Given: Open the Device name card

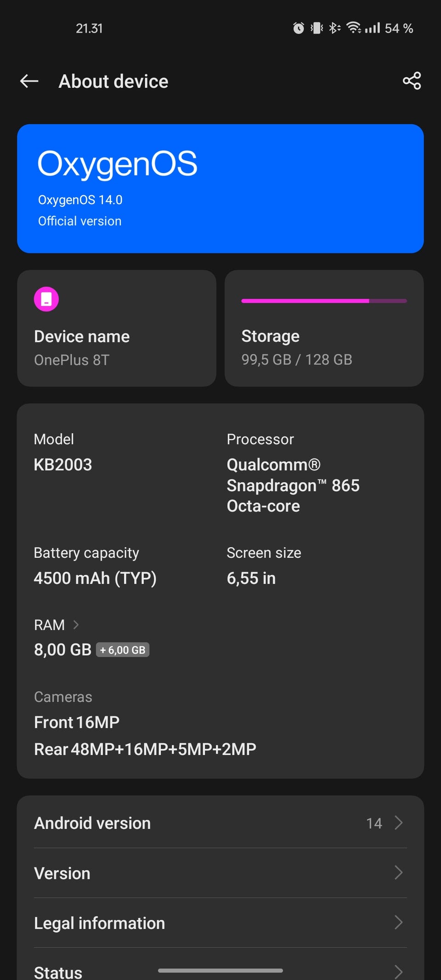Looking at the screenshot, I should pyautogui.click(x=117, y=329).
